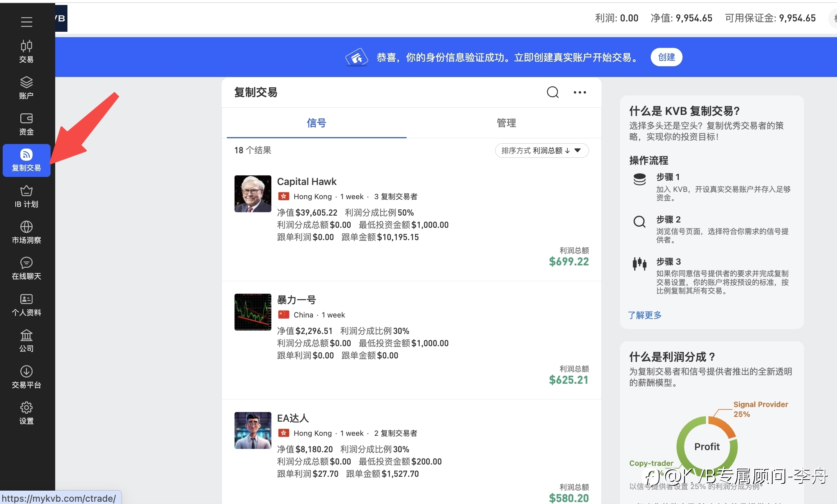Switch to the 管理 tab
The image size is (837, 504).
point(506,123)
